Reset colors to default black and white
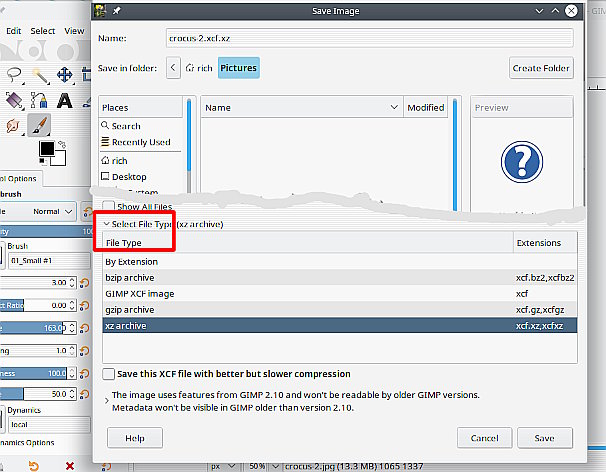The height and width of the screenshot is (472, 606). pos(42,160)
